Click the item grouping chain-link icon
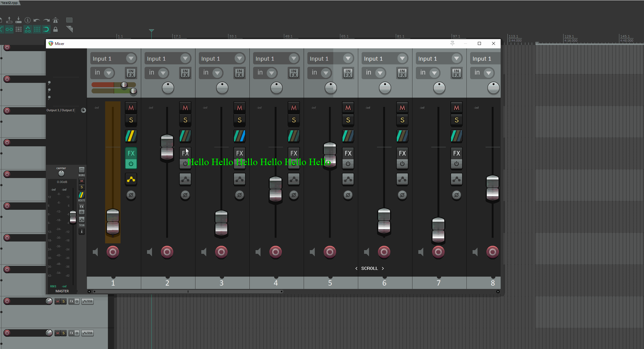 click(x=9, y=29)
